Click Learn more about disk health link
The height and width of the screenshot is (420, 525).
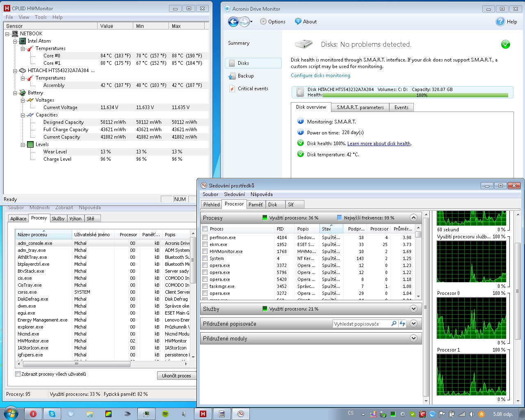click(x=379, y=144)
